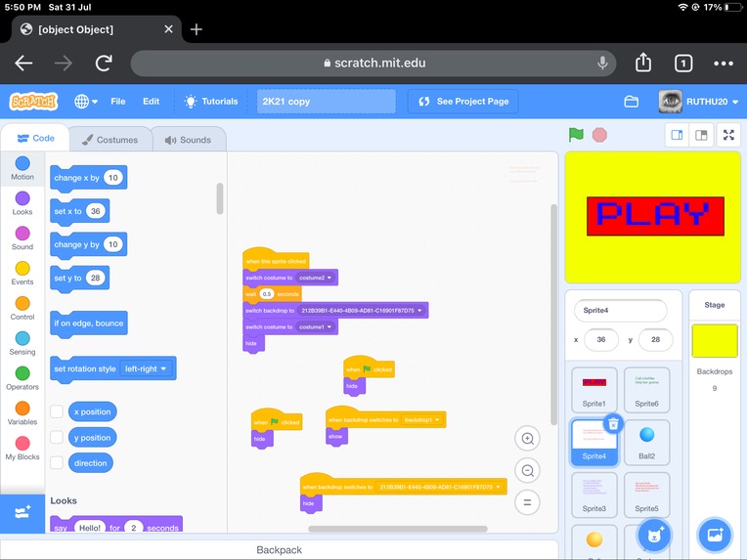
Task: Open the Backpack panel
Action: (280, 550)
